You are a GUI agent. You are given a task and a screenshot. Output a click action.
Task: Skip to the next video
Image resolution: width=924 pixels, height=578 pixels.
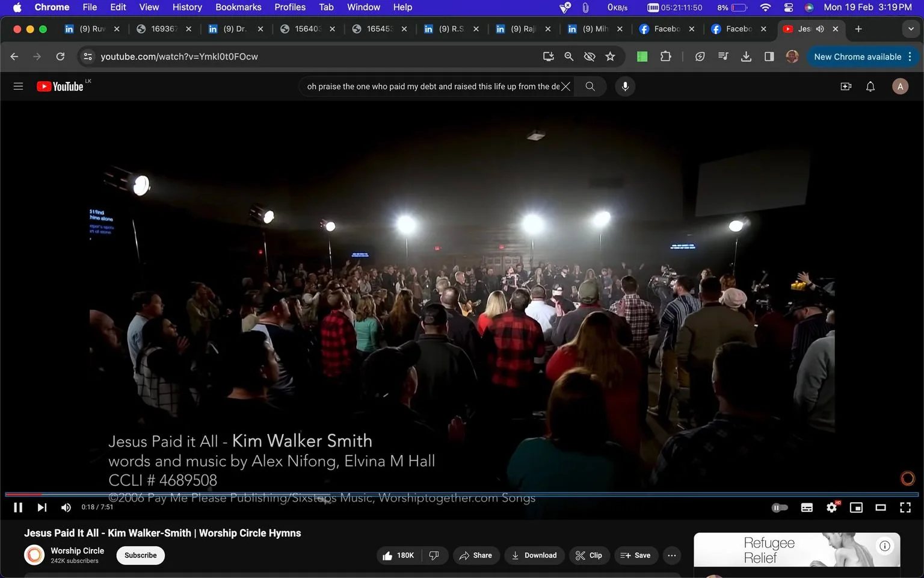pyautogui.click(x=42, y=508)
